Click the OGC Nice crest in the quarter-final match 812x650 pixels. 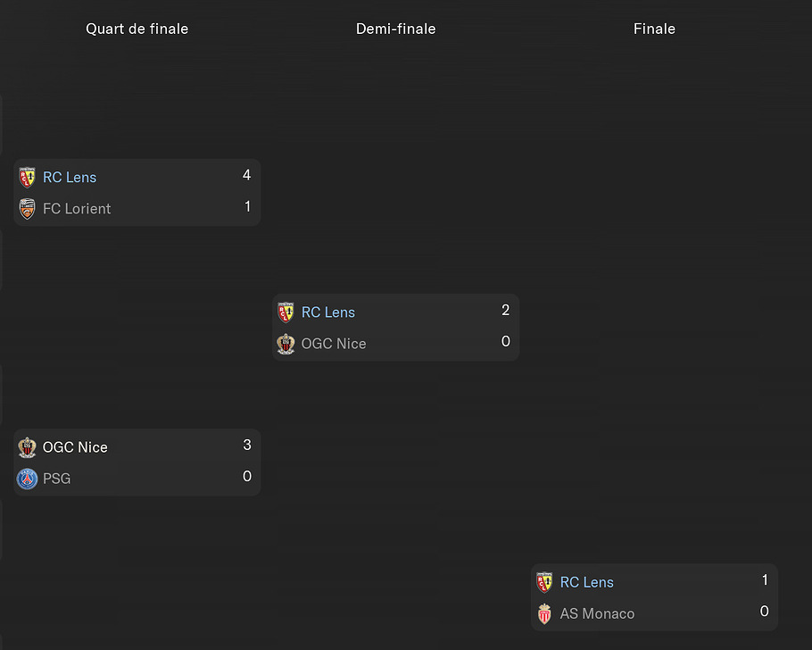pos(28,447)
